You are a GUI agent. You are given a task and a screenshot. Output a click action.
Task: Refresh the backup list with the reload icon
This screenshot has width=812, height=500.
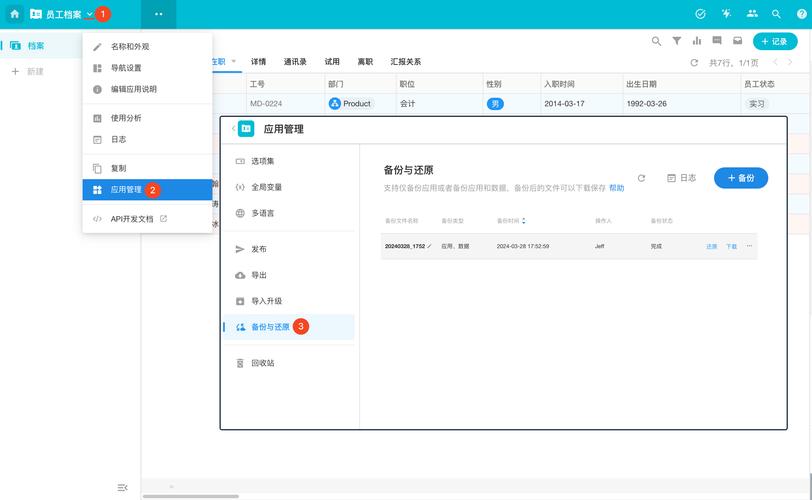[642, 178]
